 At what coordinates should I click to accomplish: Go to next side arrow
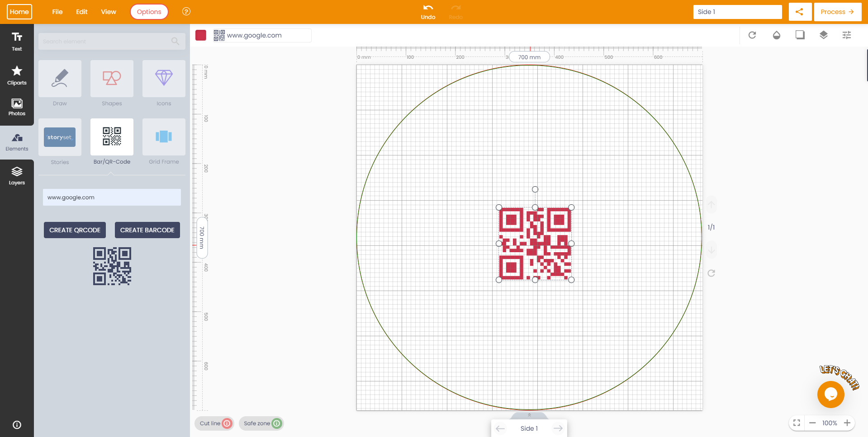point(558,428)
